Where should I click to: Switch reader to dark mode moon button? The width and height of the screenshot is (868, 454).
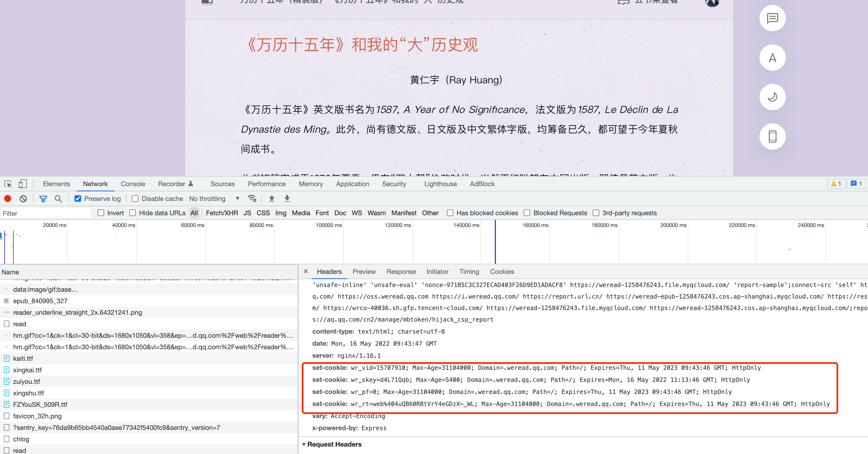tap(772, 97)
